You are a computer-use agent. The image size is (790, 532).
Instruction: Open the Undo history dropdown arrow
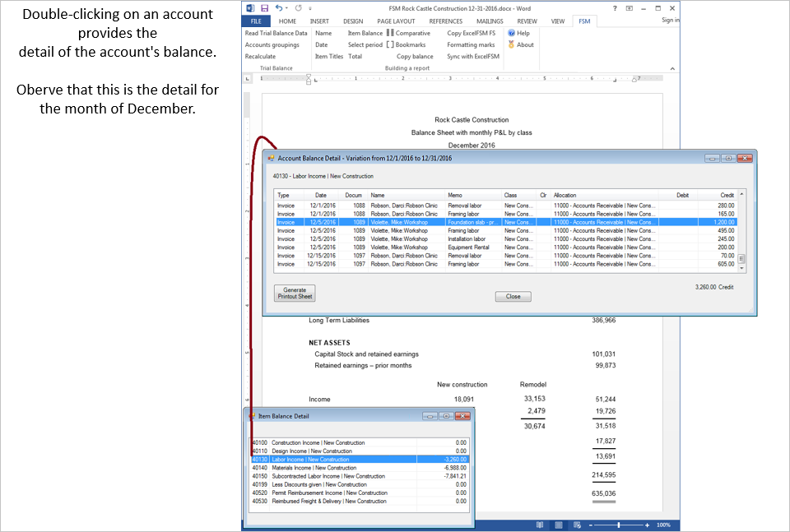(286, 8)
